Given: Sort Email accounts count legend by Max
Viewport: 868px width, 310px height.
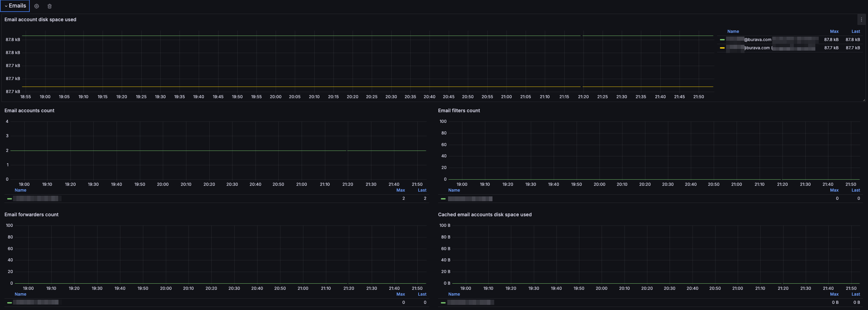Looking at the screenshot, I should [x=400, y=190].
